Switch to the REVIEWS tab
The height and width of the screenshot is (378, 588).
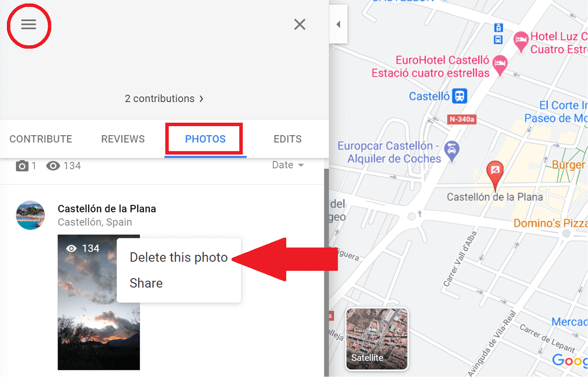pos(123,139)
